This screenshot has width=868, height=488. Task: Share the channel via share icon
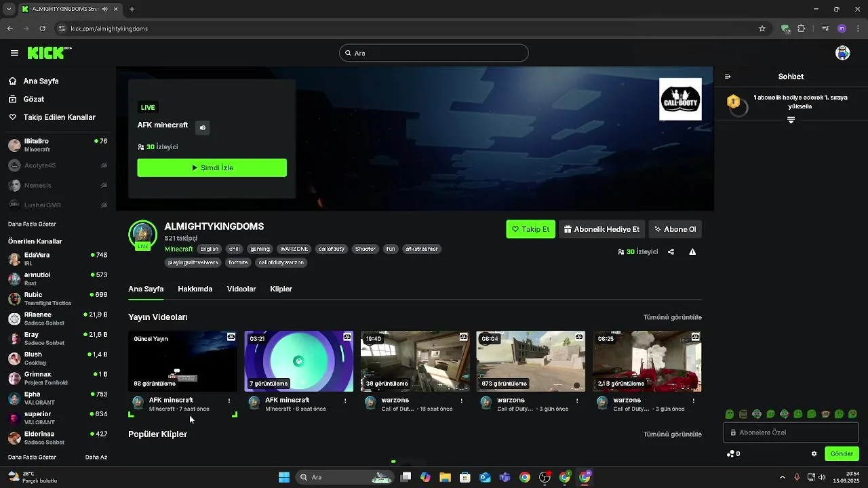pyautogui.click(x=671, y=251)
